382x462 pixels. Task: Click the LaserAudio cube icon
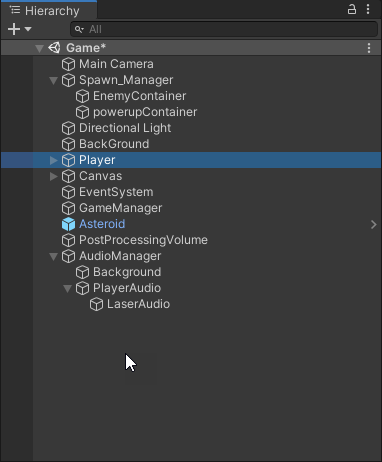pos(96,304)
